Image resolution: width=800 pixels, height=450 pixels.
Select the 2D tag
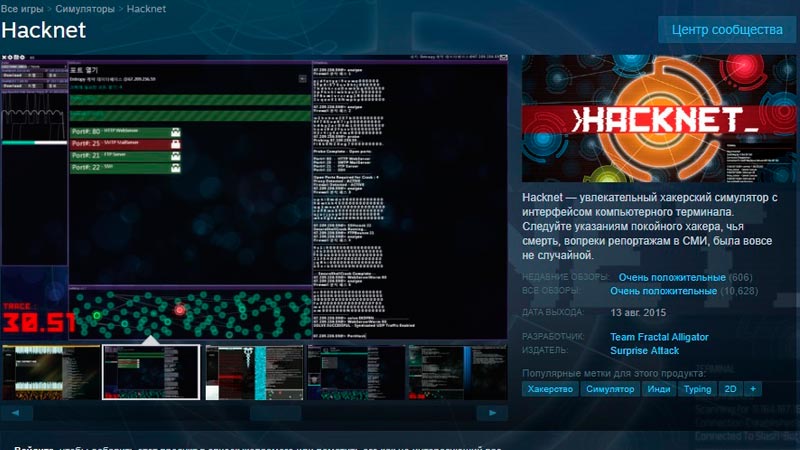[x=730, y=389]
